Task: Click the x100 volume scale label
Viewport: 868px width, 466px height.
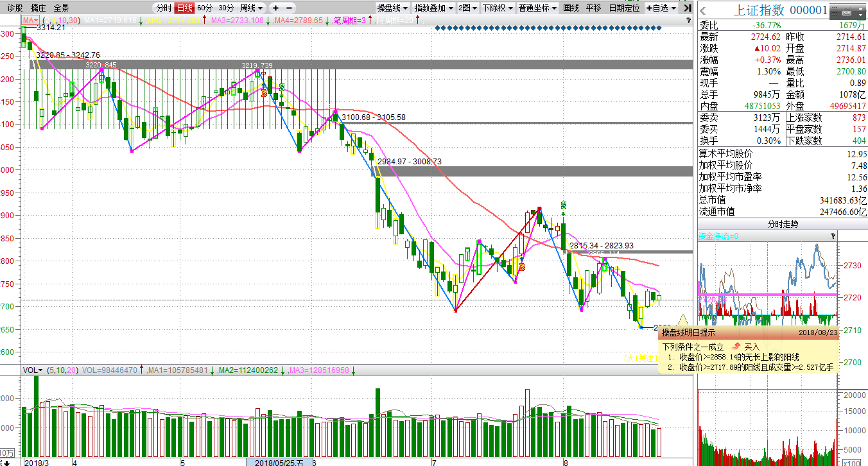Action: tap(851, 462)
